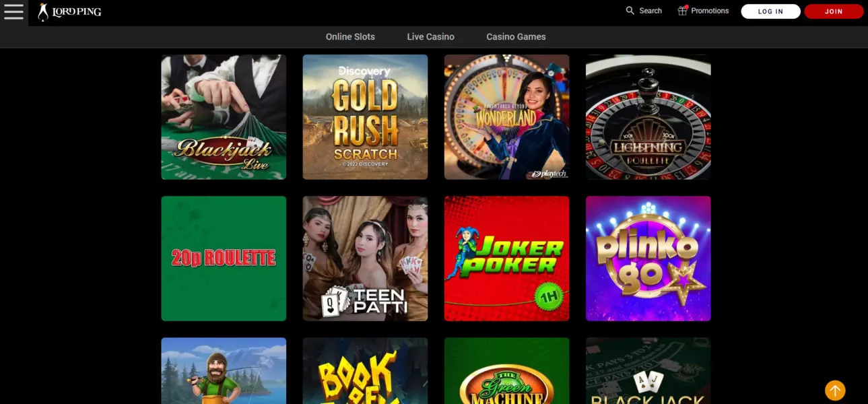Screen dimensions: 868x404
Task: Open the fisherman cartoon game tile
Action: point(224,372)
